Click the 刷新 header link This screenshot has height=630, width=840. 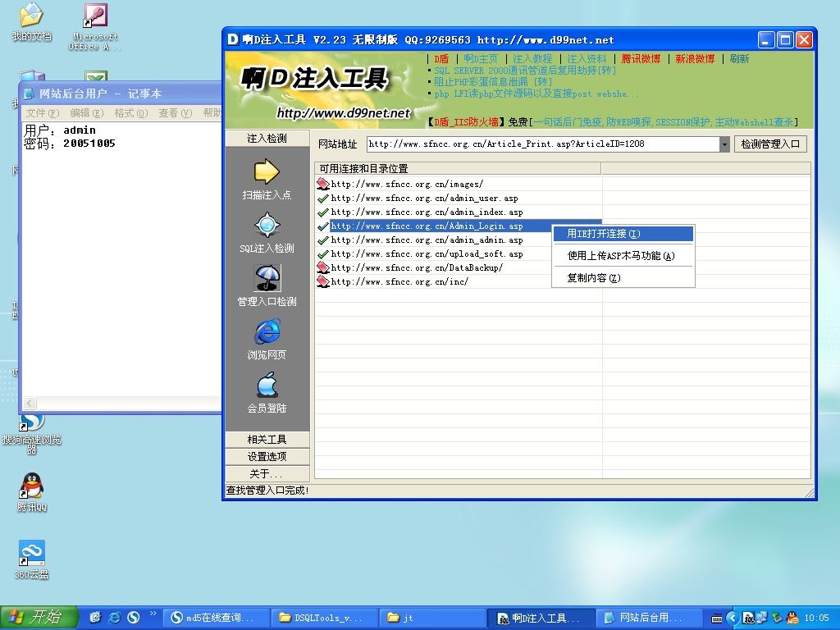(x=739, y=59)
